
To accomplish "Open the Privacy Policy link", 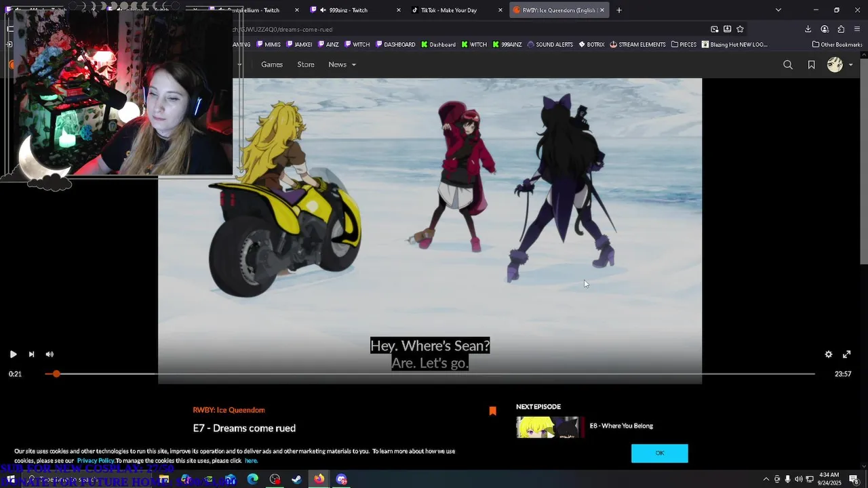I will point(96,461).
